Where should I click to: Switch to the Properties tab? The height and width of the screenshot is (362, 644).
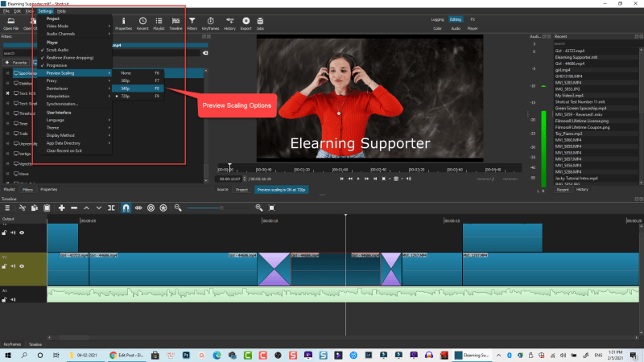49,189
